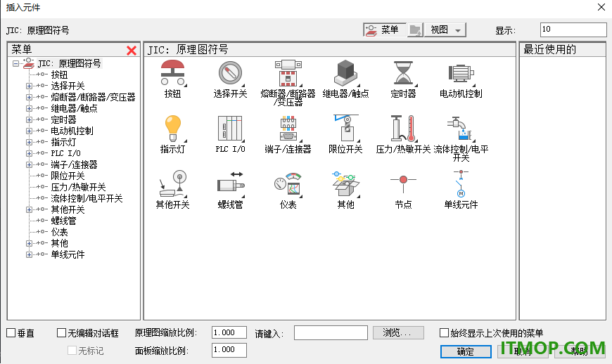Select the 节点 red node icon
Screen dimensions: 612x364
(403, 184)
